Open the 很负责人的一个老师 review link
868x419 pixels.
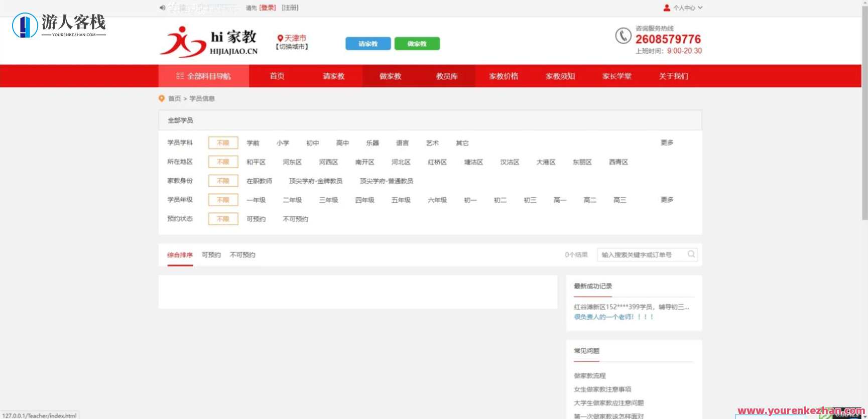pyautogui.click(x=613, y=317)
